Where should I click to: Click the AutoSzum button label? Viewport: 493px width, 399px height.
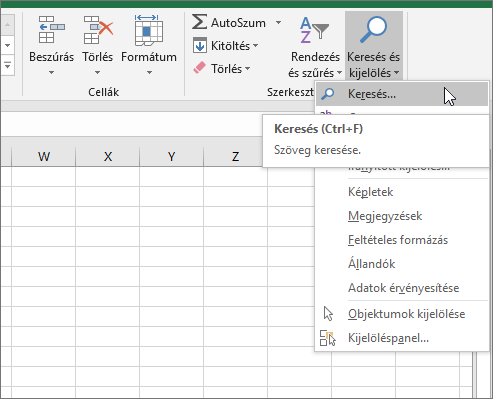coord(238,23)
